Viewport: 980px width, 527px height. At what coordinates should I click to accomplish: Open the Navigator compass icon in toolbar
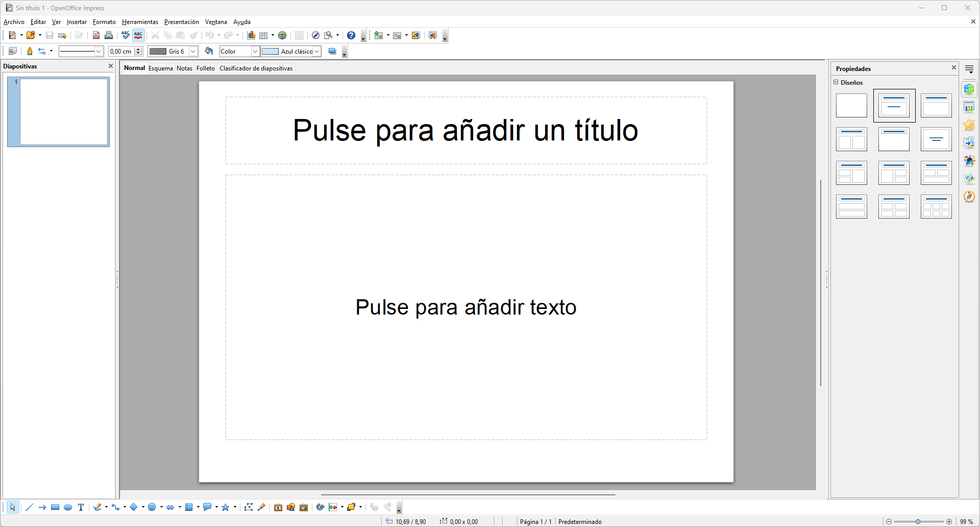pyautogui.click(x=315, y=35)
